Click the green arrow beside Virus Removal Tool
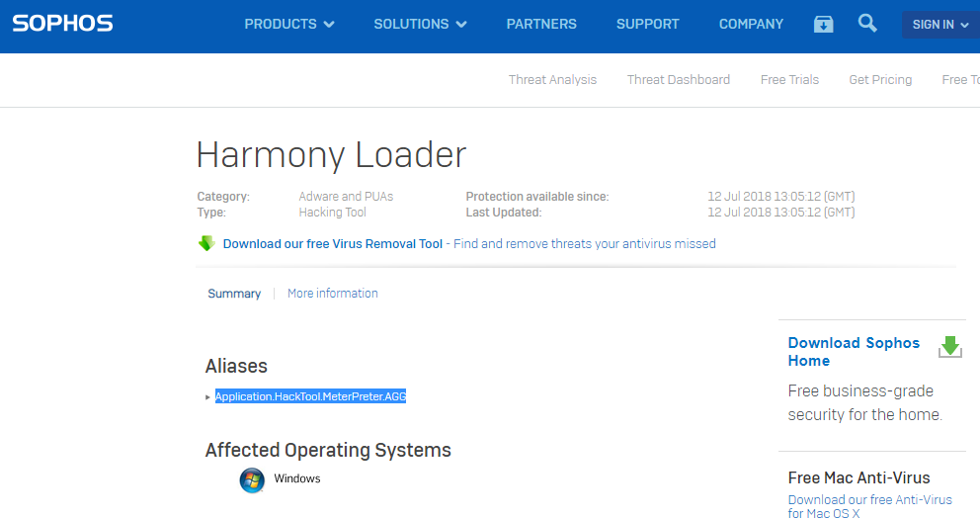980x518 pixels. [x=206, y=243]
